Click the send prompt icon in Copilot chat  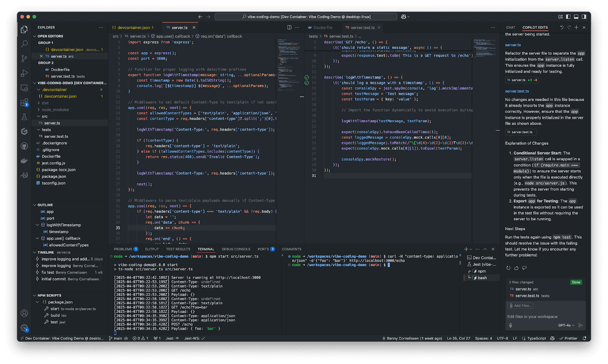point(580,325)
